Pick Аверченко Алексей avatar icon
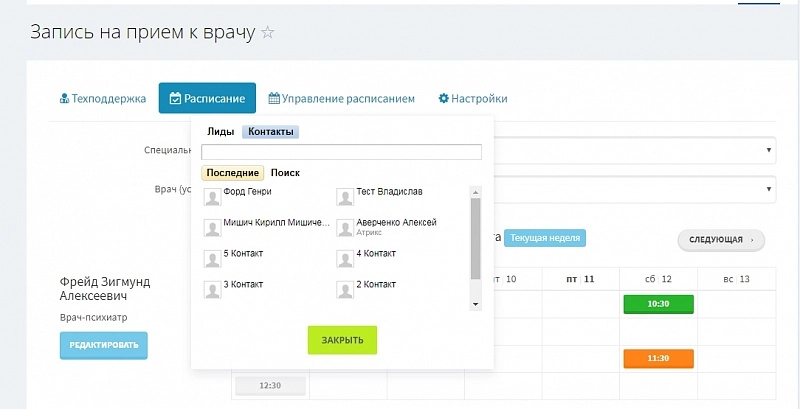Screen dimensions: 800x409 pos(345,227)
